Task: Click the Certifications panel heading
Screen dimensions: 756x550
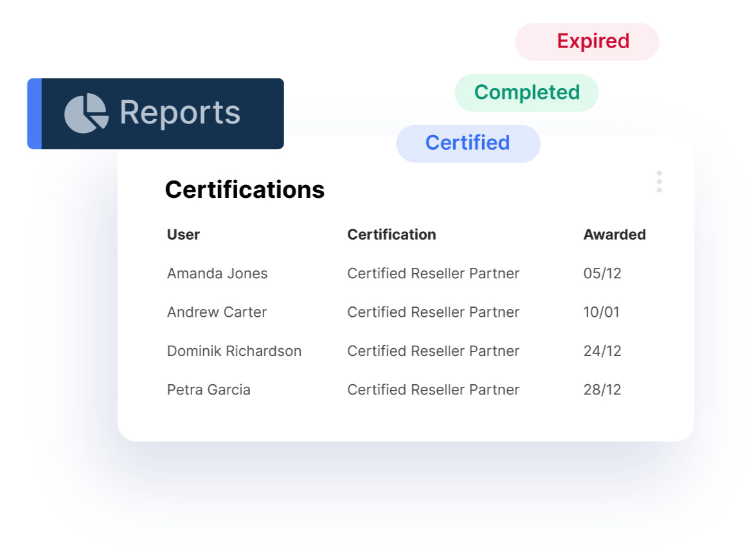Action: 244,190
